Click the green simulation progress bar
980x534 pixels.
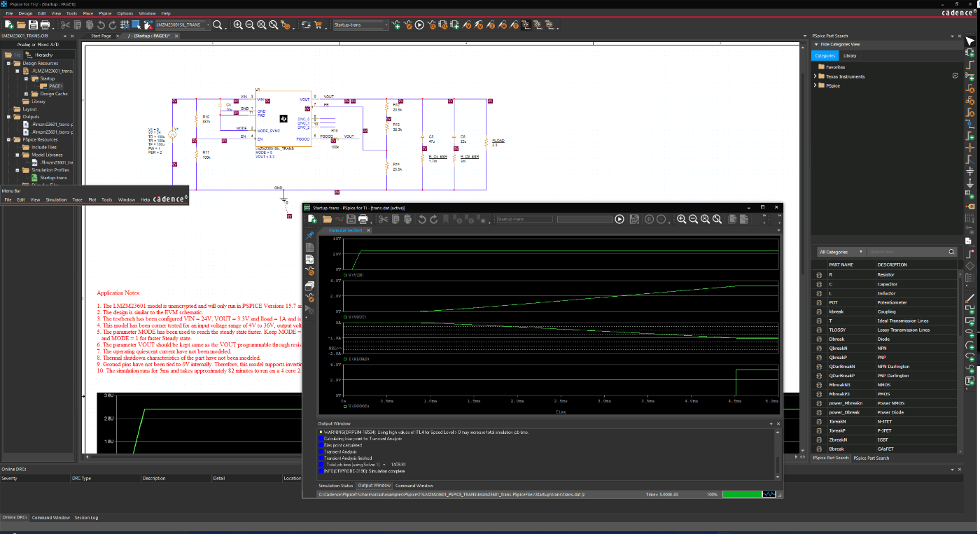[x=742, y=494]
